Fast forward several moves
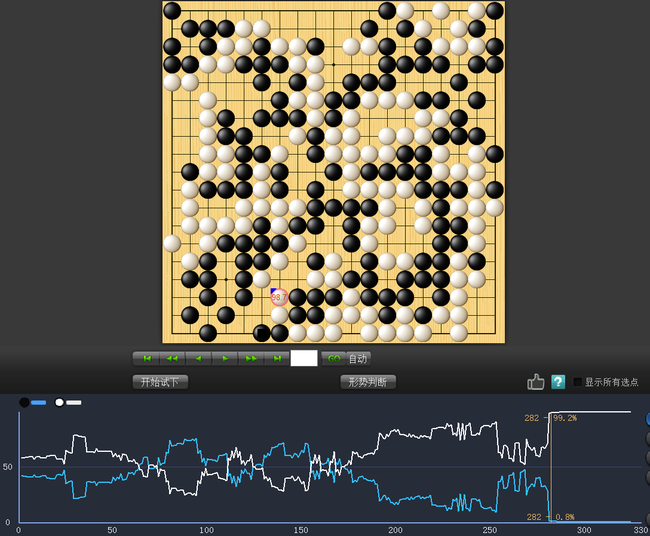 251,359
